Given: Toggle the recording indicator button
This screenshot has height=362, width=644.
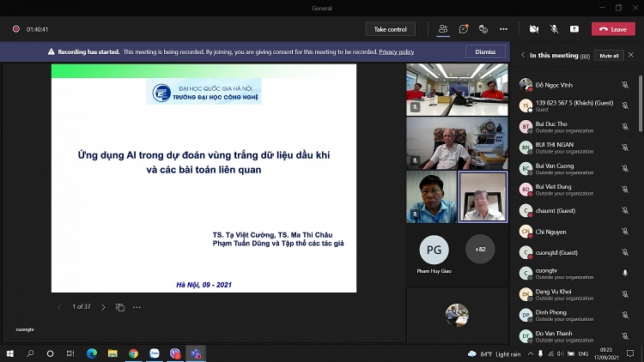Looking at the screenshot, I should coord(15,29).
